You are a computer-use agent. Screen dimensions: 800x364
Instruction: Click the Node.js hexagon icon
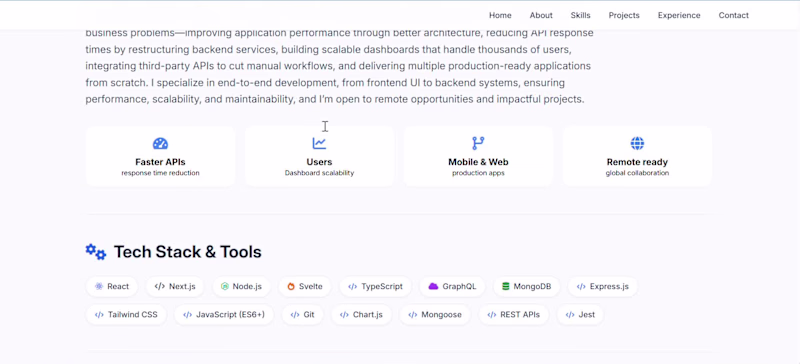pyautogui.click(x=224, y=286)
